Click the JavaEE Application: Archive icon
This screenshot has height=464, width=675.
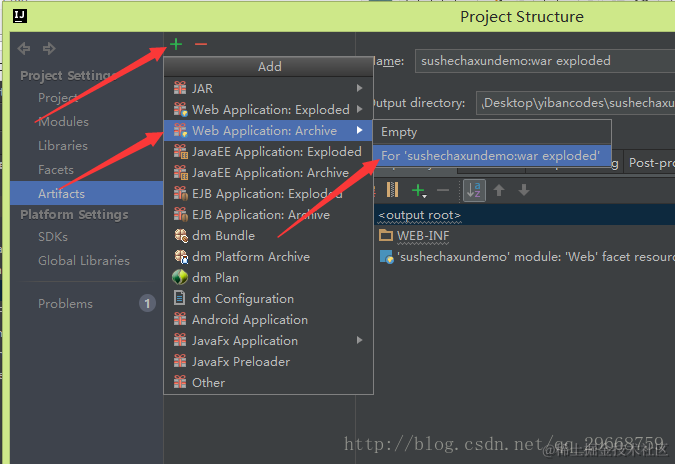tap(181, 172)
